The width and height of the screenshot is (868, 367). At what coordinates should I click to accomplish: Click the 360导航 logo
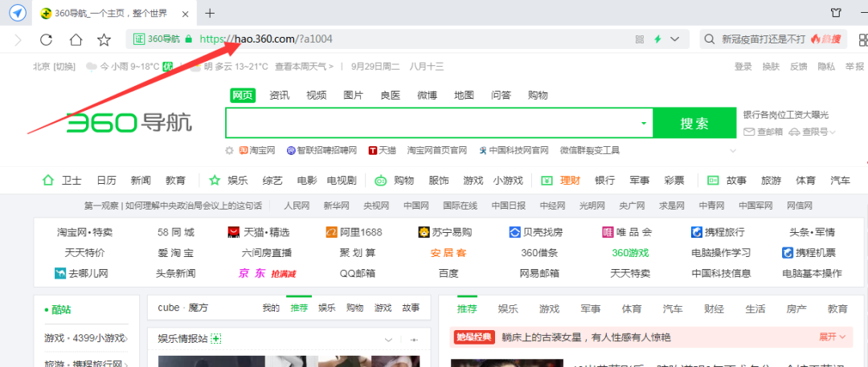tap(129, 122)
